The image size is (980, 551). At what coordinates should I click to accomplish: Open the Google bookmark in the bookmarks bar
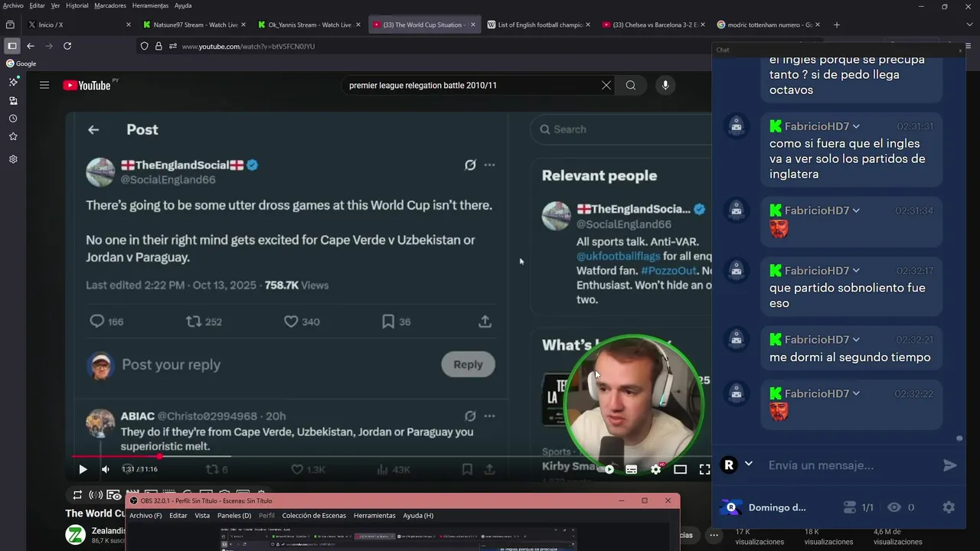[x=21, y=64]
